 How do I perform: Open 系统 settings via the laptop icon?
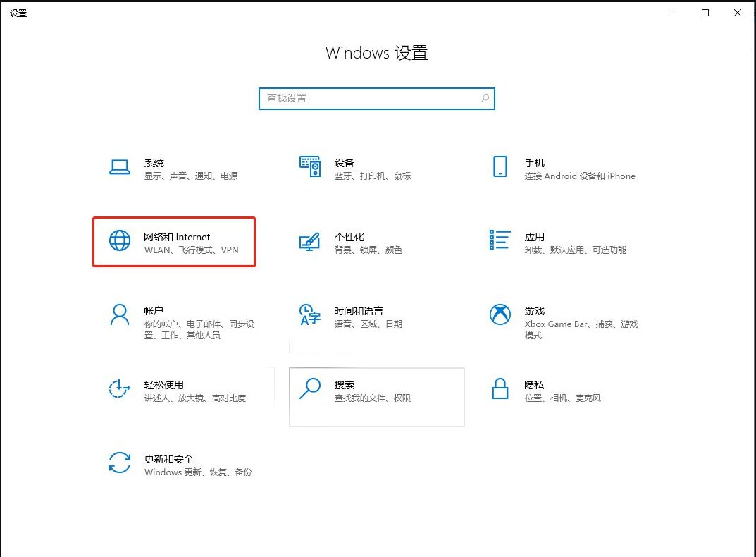point(120,167)
